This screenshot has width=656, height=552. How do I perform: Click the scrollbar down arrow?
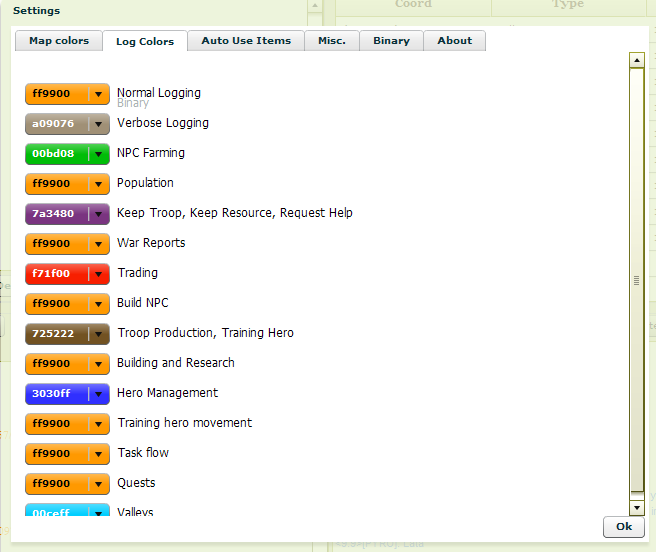[x=636, y=508]
